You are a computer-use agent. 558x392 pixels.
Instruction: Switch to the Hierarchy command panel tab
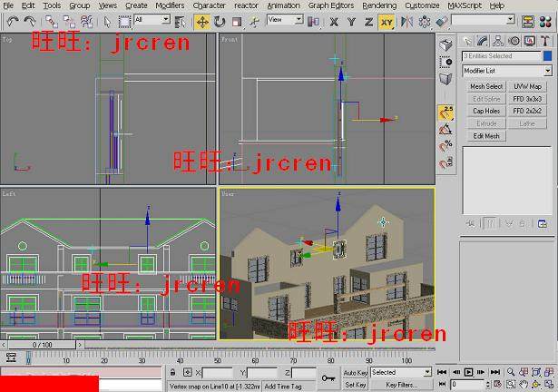click(498, 42)
